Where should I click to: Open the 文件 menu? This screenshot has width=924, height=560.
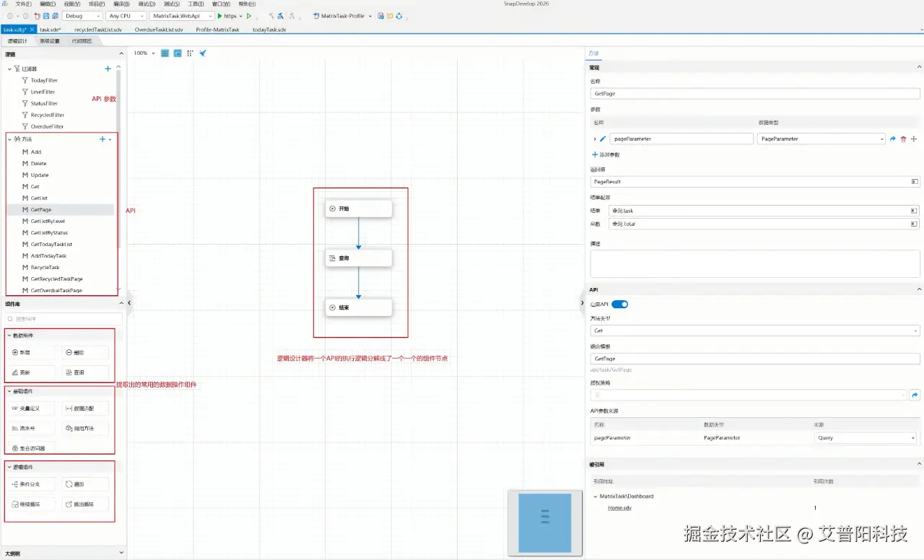(23, 4)
